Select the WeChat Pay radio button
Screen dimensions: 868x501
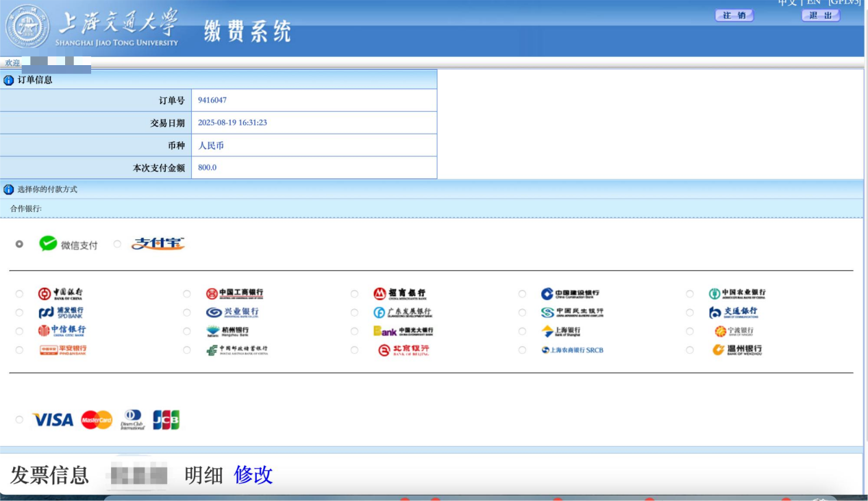[x=19, y=244]
